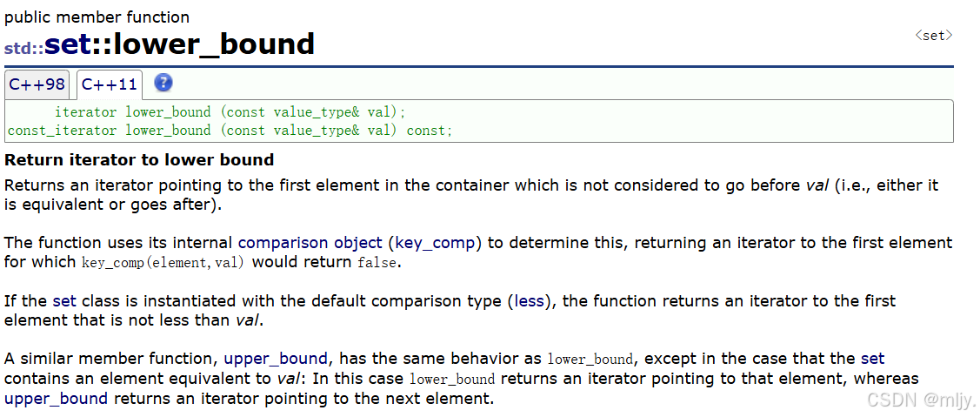Switch to the C++98 tab
The width and height of the screenshot is (980, 417).
(x=37, y=84)
